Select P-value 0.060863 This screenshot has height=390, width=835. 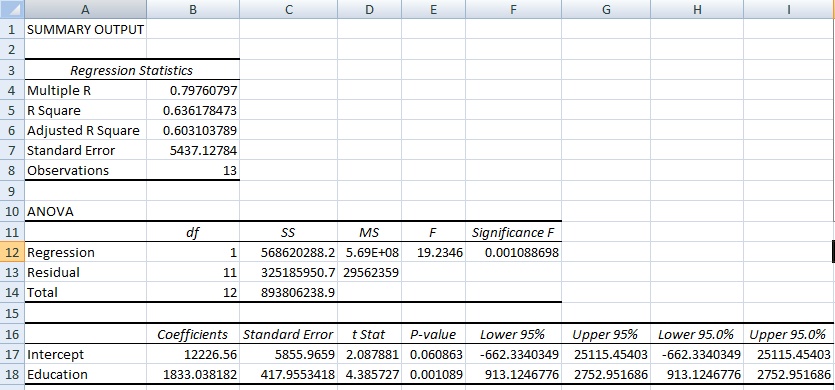pyautogui.click(x=433, y=354)
